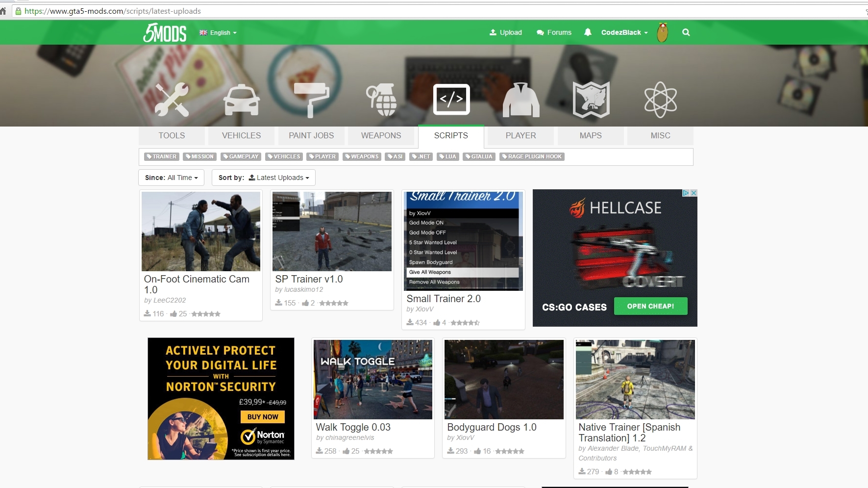The image size is (868, 488).
Task: Filter by the GAMEPLAY tag
Action: click(241, 157)
